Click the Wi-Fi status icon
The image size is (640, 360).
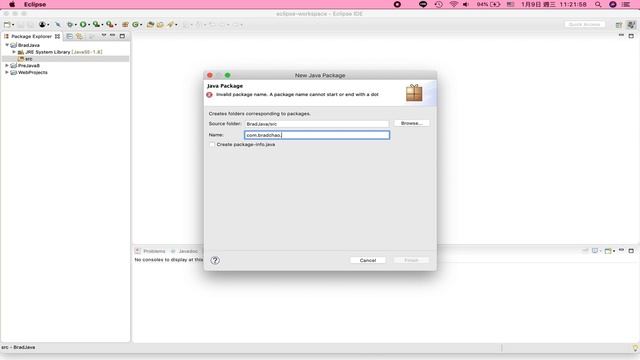tap(453, 4)
